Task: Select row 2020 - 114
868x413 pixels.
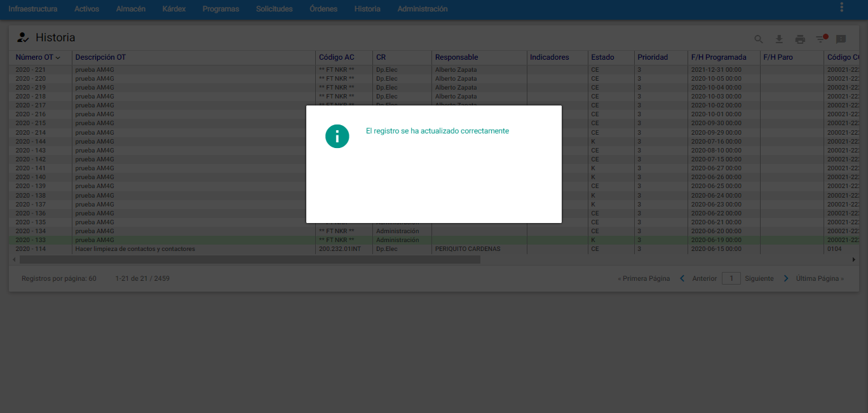Action: [434, 249]
